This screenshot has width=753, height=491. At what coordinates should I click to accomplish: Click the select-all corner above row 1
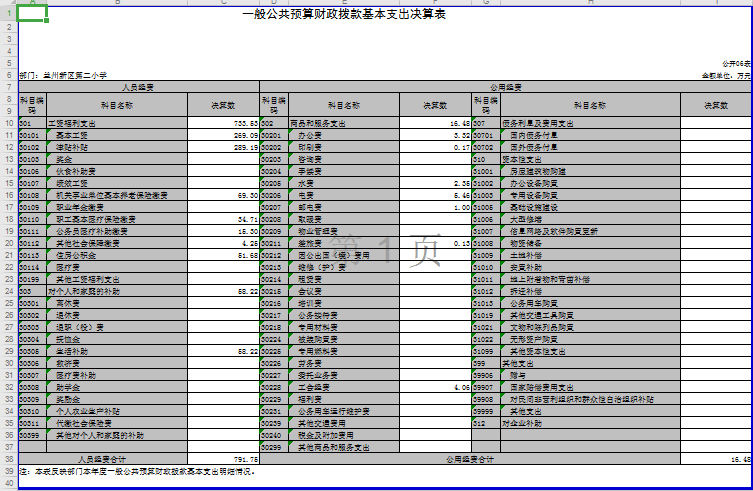point(8,3)
